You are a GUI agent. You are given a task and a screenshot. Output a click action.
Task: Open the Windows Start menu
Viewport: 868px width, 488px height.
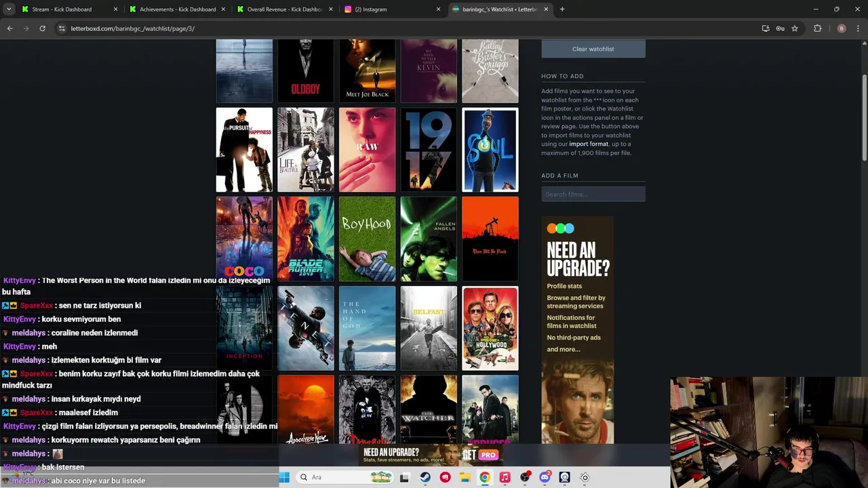(x=284, y=477)
